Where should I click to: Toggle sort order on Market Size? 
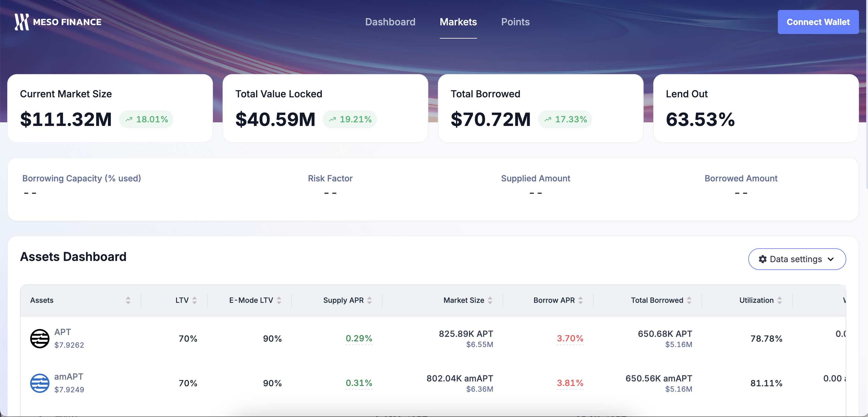pos(490,300)
